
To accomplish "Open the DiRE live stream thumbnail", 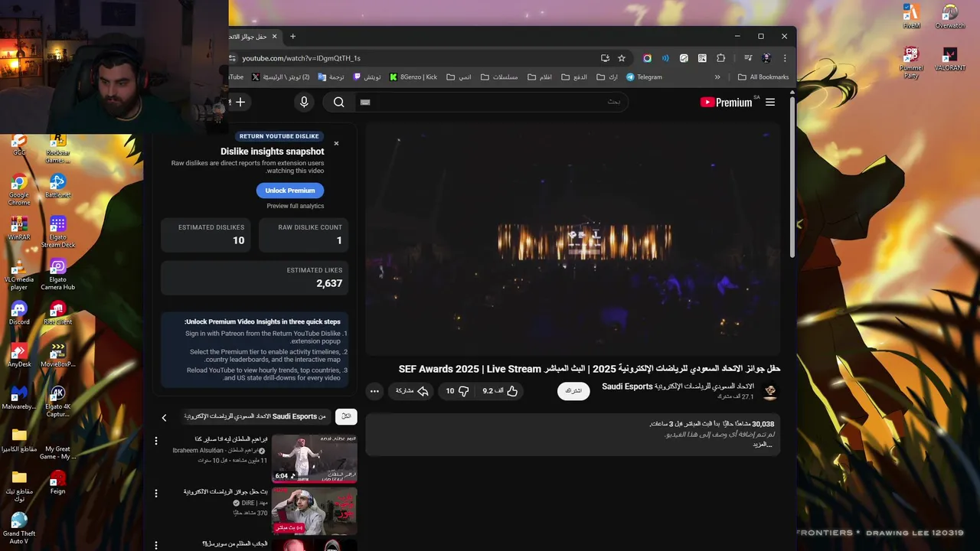I will coord(314,511).
